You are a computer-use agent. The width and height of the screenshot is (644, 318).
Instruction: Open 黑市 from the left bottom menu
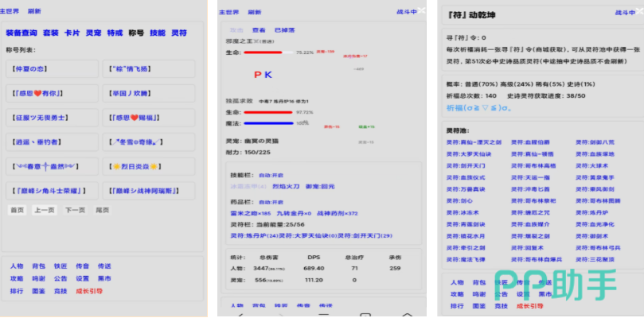point(104,279)
